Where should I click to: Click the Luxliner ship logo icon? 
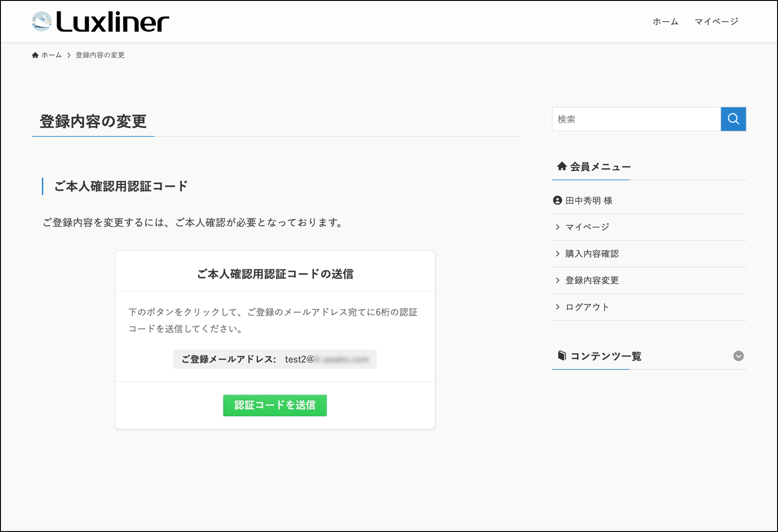click(42, 21)
